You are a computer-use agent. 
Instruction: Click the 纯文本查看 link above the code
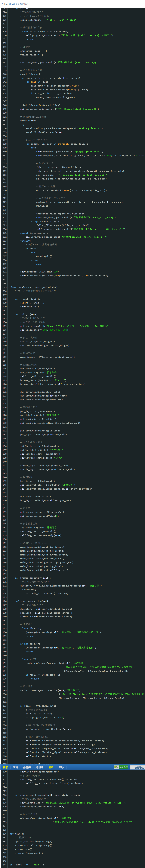tap(14, 4)
